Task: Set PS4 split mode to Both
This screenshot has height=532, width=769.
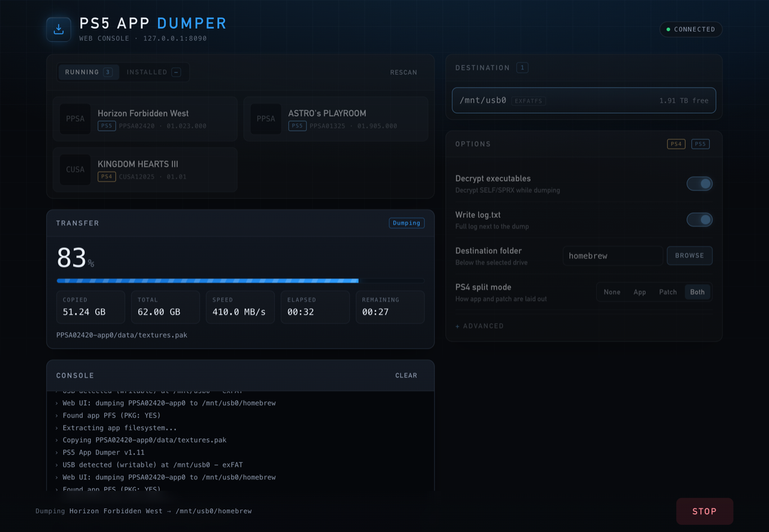Action: click(x=698, y=292)
